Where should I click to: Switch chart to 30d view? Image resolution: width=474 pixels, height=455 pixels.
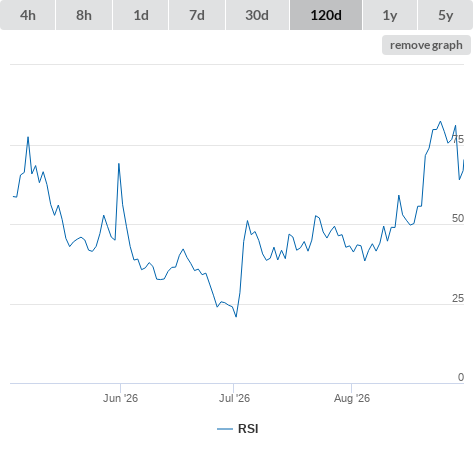pos(257,15)
